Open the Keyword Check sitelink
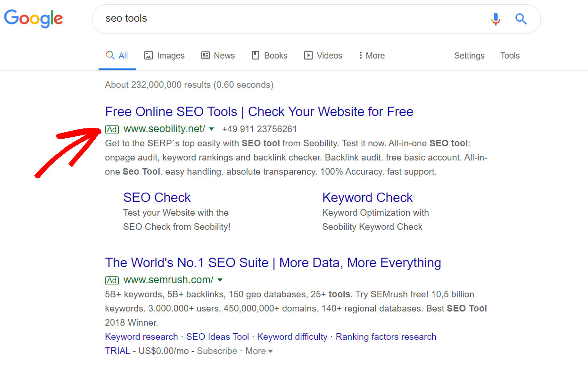Viewport: 588px width, 370px height. pos(367,197)
